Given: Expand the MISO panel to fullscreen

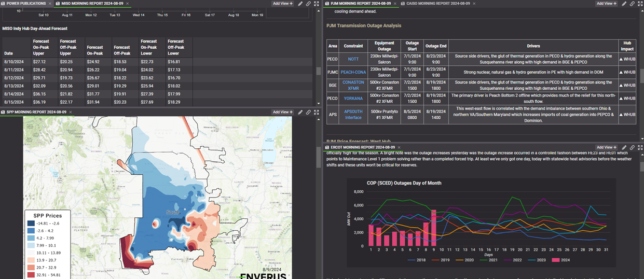Looking at the screenshot, I should (317, 4).
